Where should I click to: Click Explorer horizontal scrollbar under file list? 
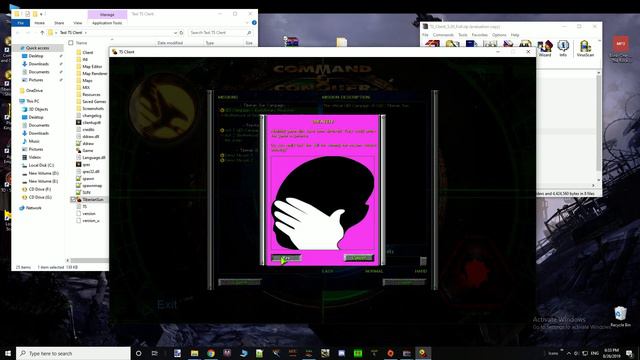(89, 260)
